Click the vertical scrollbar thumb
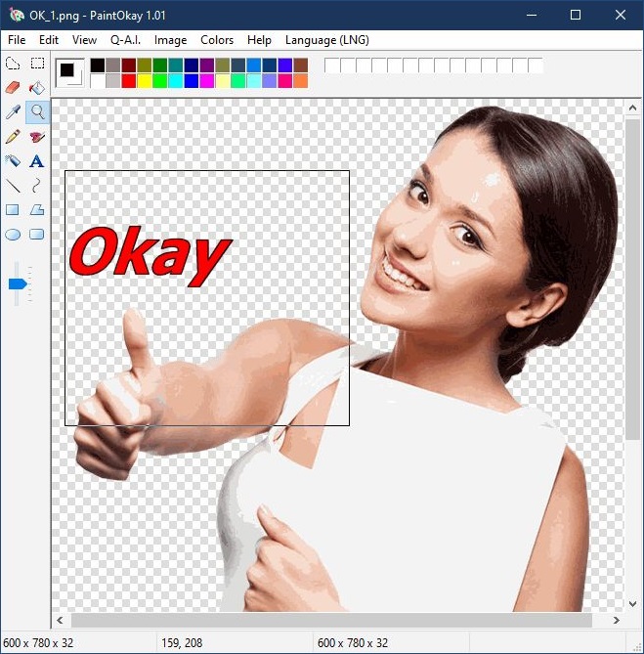The height and width of the screenshot is (654, 644). [x=632, y=279]
